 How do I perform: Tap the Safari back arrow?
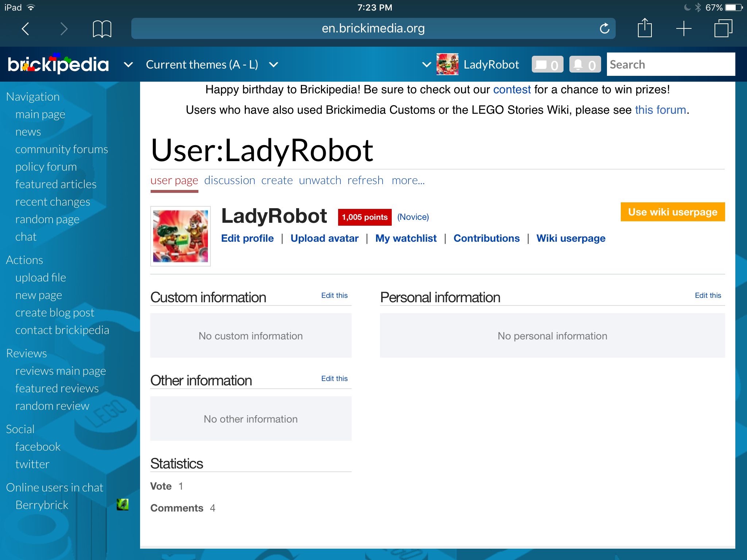pyautogui.click(x=26, y=28)
